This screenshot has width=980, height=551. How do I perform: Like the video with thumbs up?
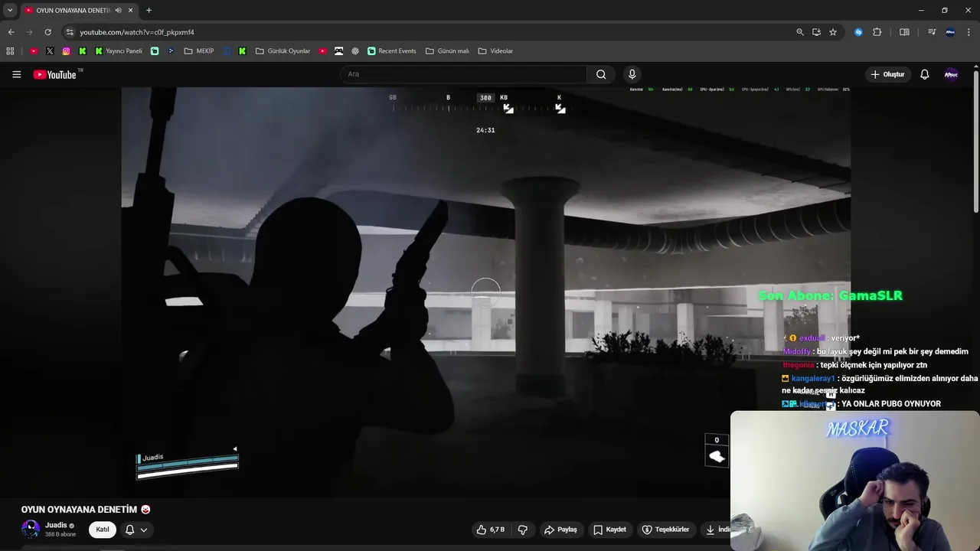click(491, 530)
